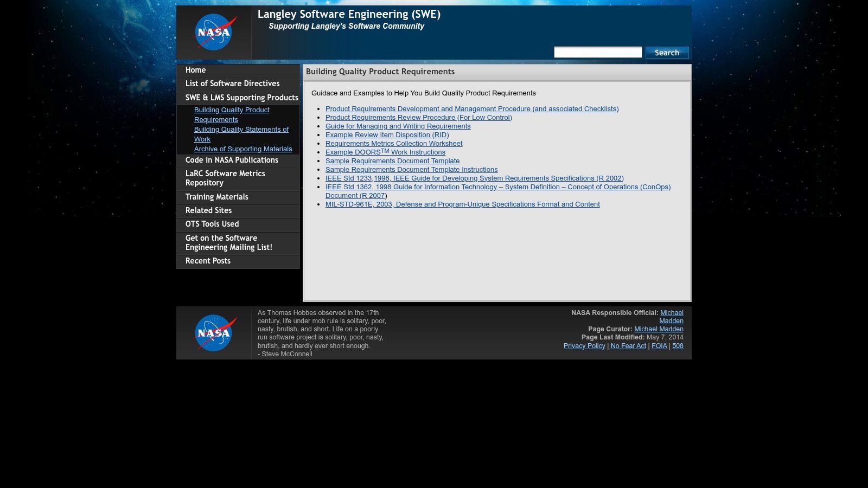Open Example DOORS Work Instructions

point(385,152)
